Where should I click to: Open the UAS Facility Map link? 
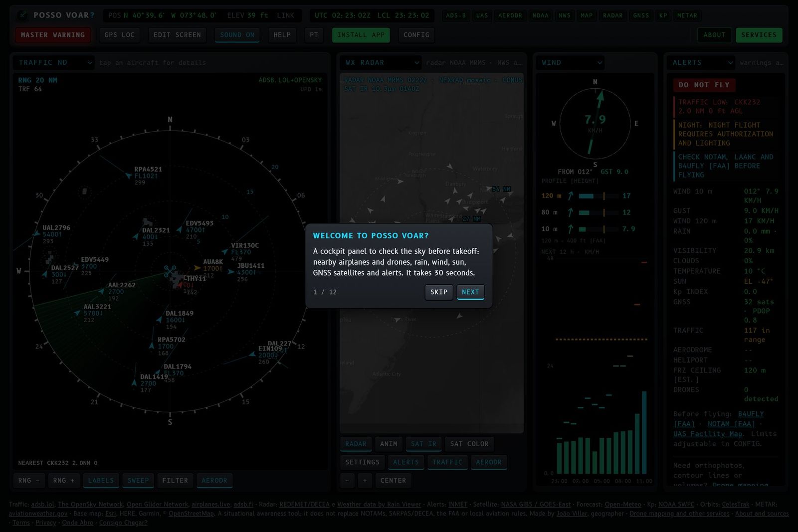pyautogui.click(x=708, y=434)
